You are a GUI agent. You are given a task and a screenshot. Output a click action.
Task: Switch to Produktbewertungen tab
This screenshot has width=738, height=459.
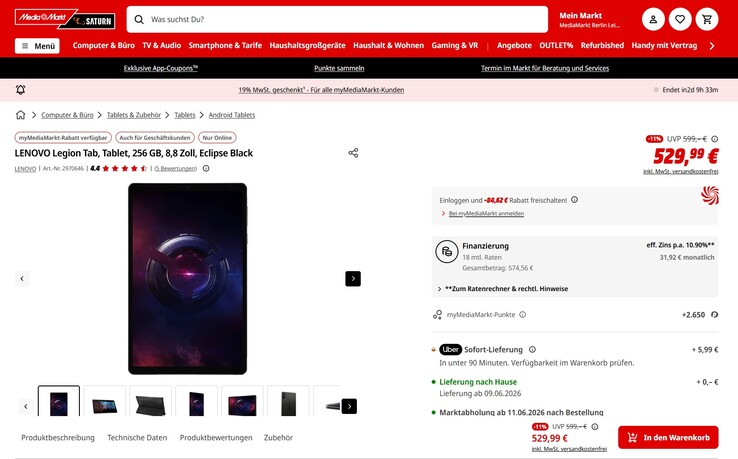[216, 437]
